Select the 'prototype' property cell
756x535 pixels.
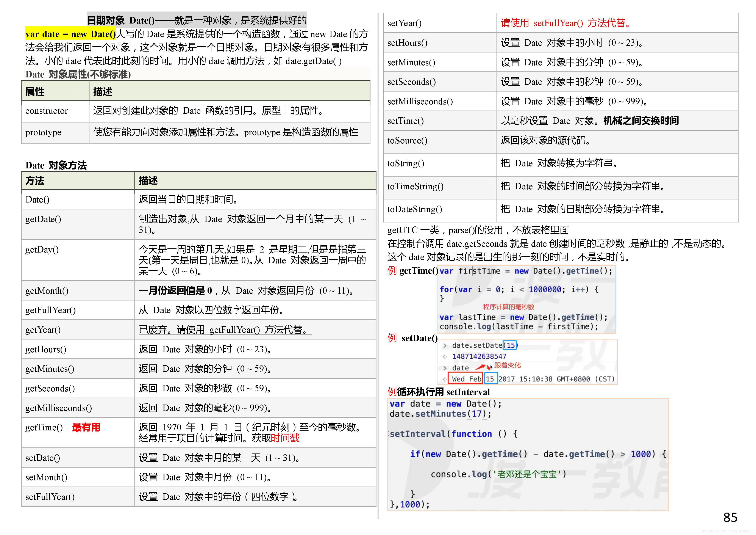pyautogui.click(x=55, y=133)
